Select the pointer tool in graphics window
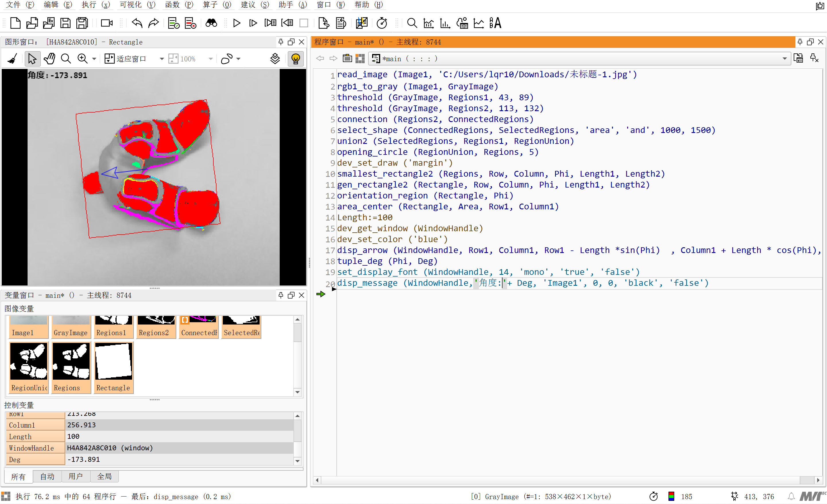This screenshot has width=827, height=504. tap(32, 59)
